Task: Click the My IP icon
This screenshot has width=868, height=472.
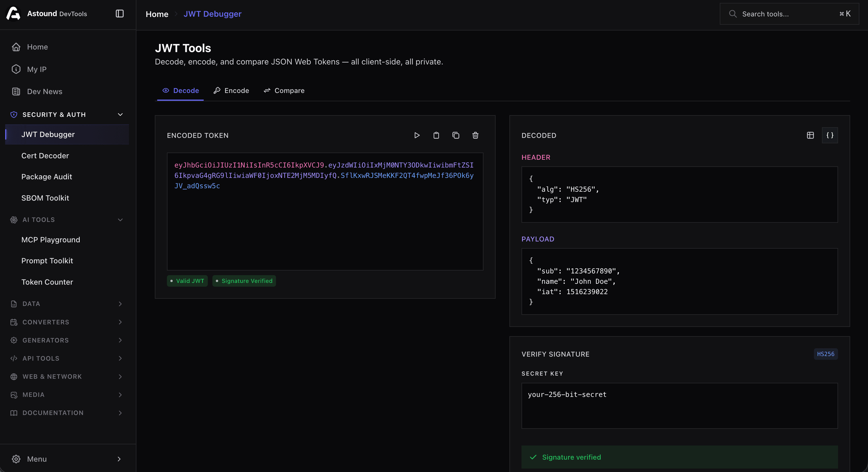Action: tap(16, 69)
